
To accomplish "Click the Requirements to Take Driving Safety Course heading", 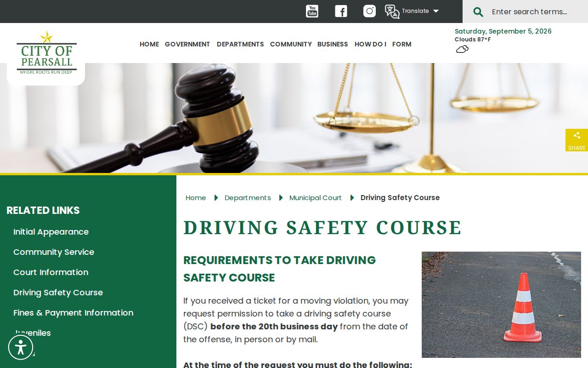I will click(x=280, y=269).
